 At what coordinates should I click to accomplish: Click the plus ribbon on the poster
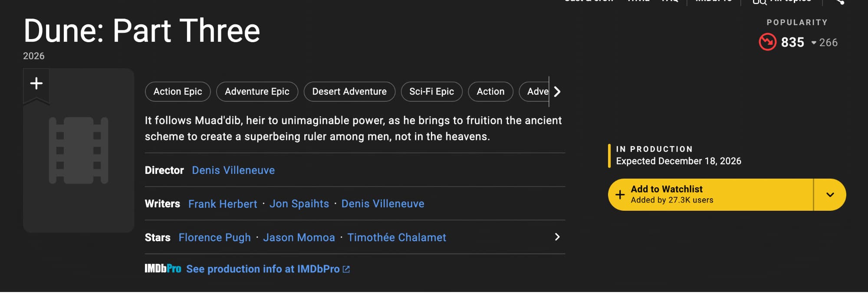click(x=36, y=84)
